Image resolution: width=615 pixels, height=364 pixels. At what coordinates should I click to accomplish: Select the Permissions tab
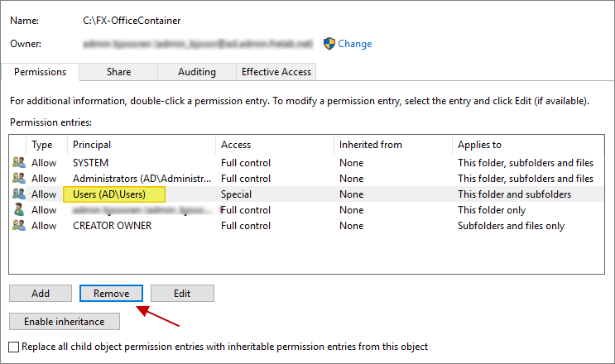coord(40,72)
